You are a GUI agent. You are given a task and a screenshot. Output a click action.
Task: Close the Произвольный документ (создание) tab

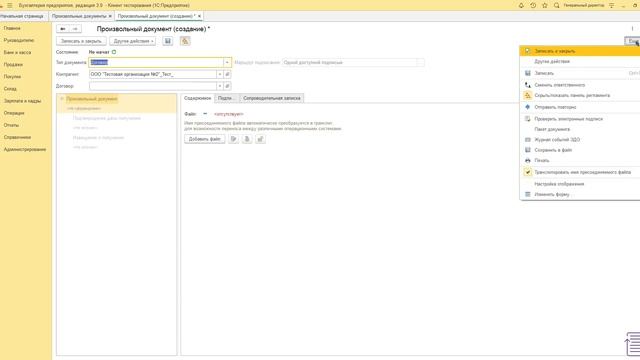coord(199,16)
